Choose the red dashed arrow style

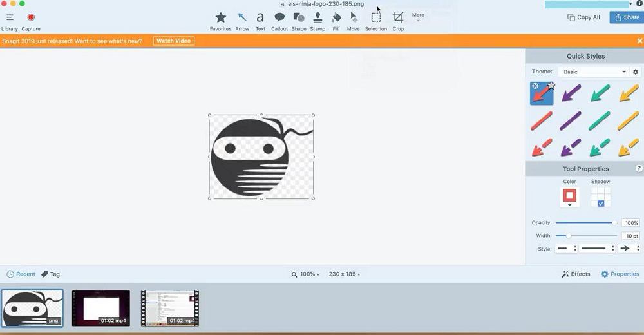pyautogui.click(x=542, y=148)
